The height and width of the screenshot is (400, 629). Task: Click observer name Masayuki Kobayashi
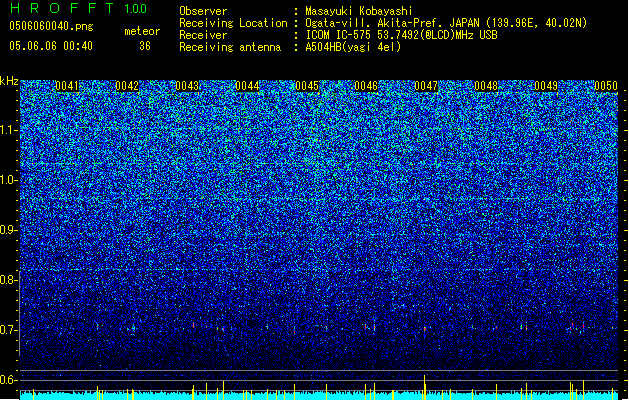pos(359,11)
